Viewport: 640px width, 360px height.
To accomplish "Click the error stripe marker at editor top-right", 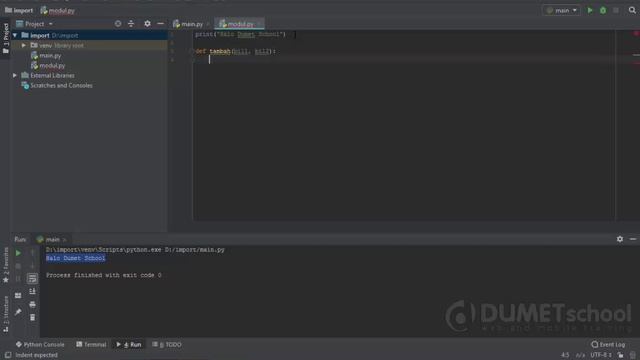I will [x=636, y=33].
